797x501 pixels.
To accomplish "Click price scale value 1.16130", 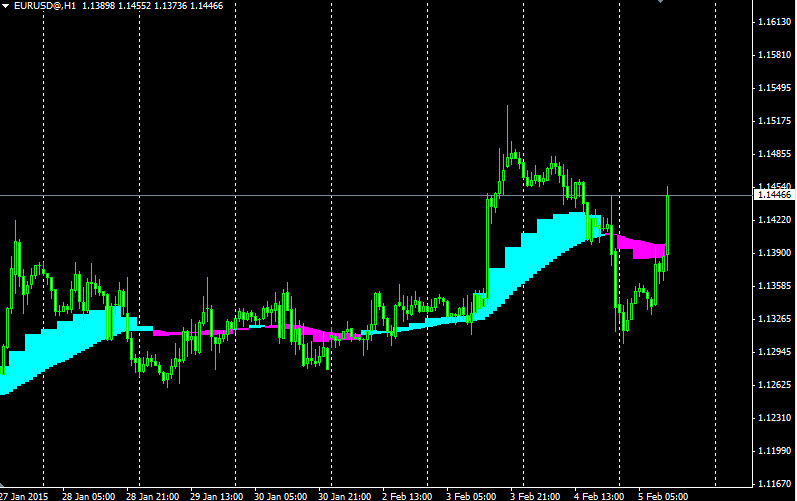I will 775,21.
